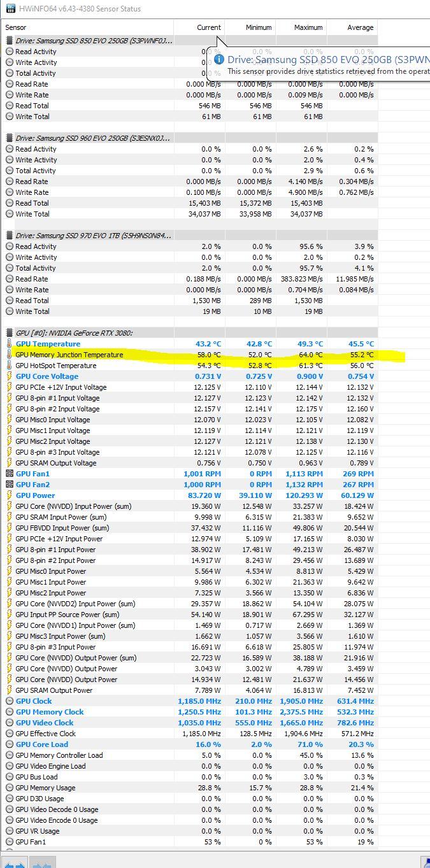
Task: Select the GPU Misc3 Input Power (sum) label
Action: 60,636
